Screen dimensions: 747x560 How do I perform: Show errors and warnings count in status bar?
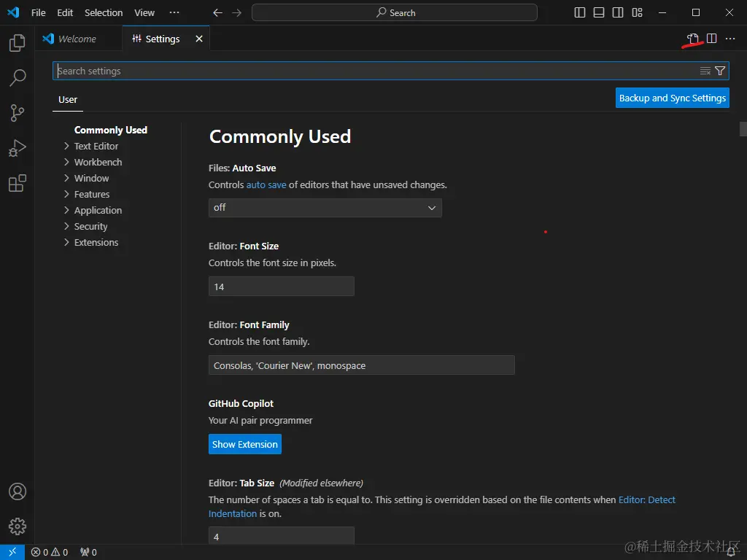point(50,553)
